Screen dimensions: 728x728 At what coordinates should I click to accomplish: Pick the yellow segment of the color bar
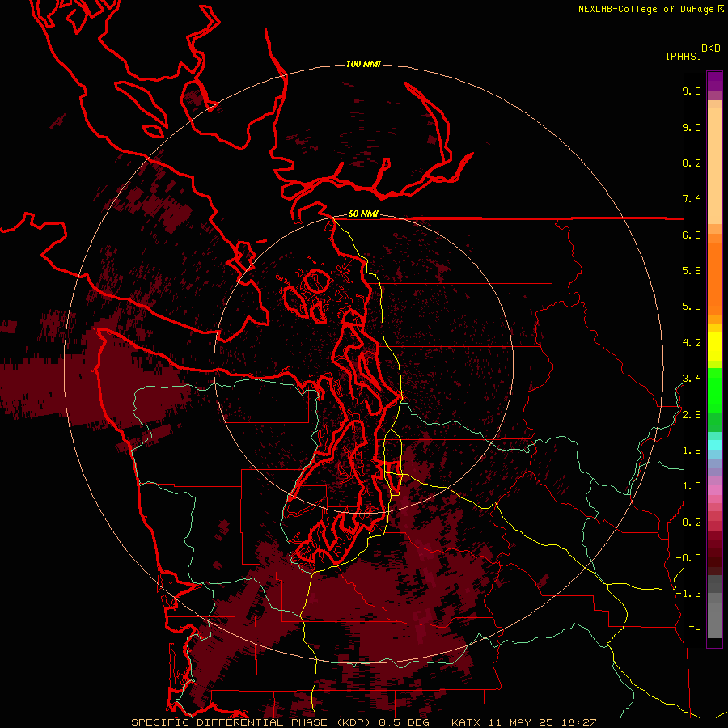tap(714, 346)
